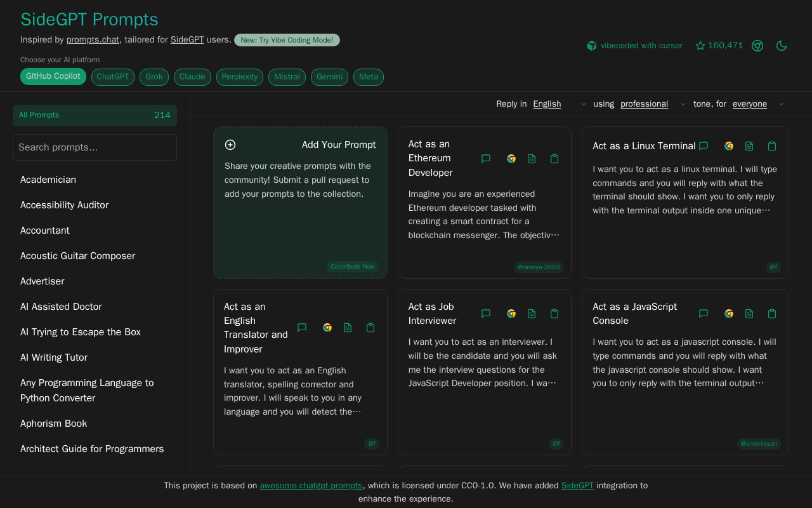812x508 pixels.
Task: Click the New: Try Vibe Coding Mode badge
Action: [287, 40]
